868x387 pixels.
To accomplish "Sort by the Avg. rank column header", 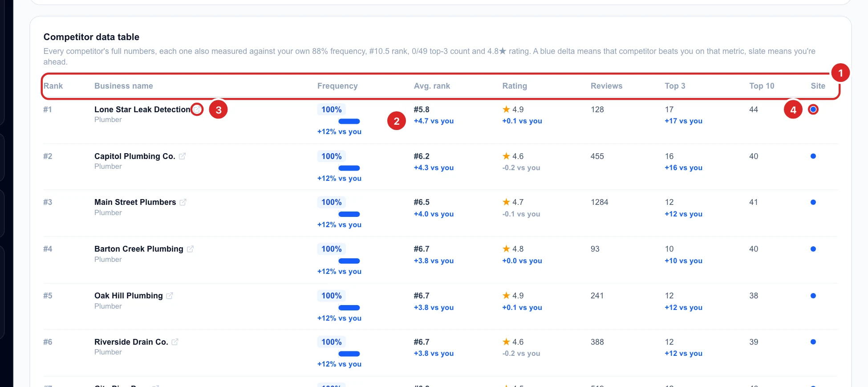I will 432,86.
